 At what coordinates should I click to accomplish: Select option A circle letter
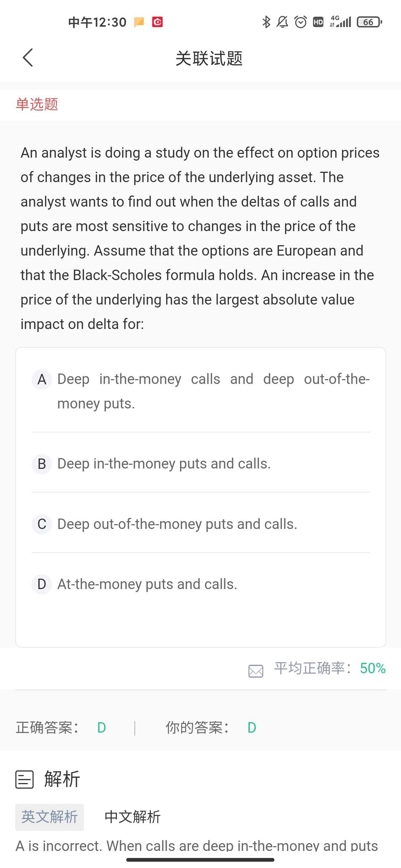(x=42, y=379)
